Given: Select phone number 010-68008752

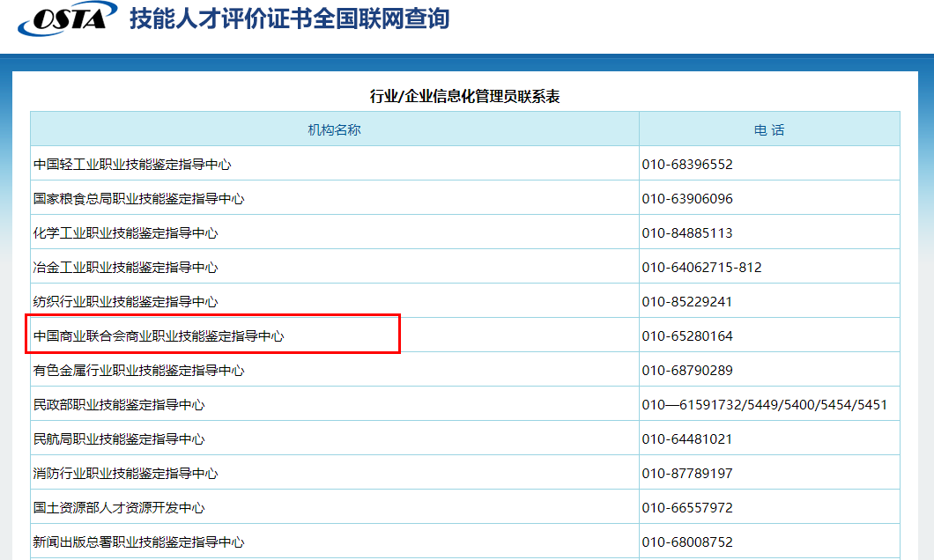Looking at the screenshot, I should click(687, 542).
